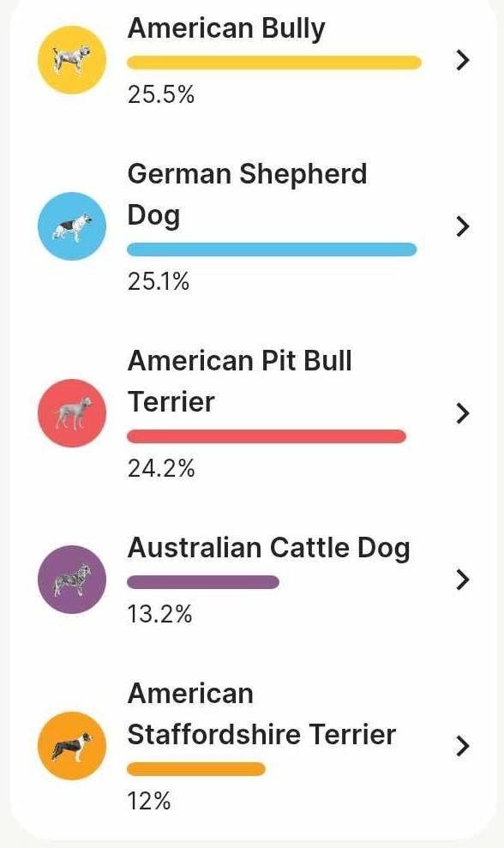Open American Staffordshire Terrier title text

(x=261, y=714)
